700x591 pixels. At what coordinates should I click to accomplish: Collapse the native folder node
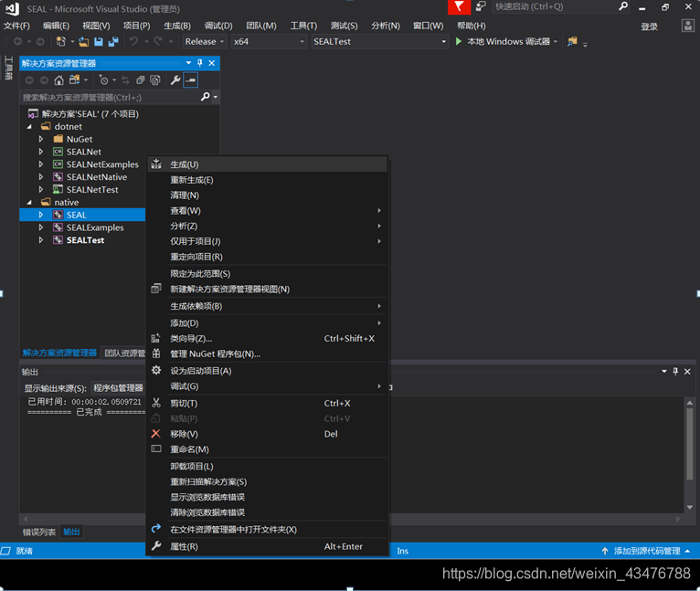(29, 202)
